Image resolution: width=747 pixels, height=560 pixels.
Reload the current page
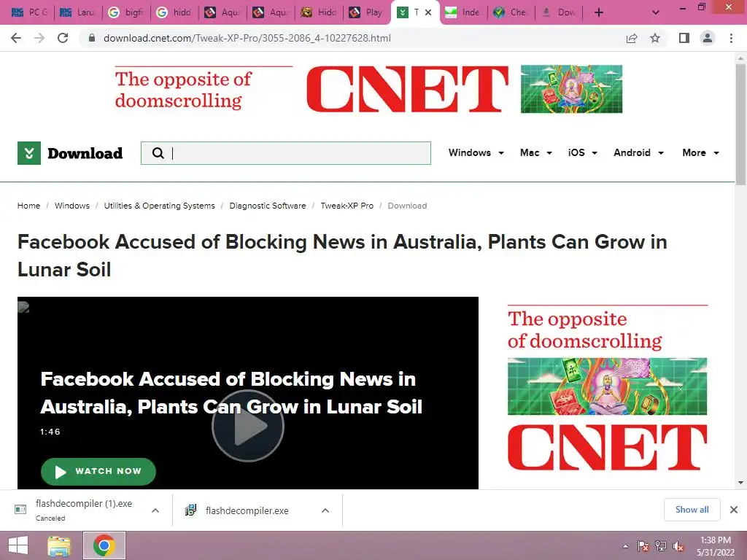(63, 38)
